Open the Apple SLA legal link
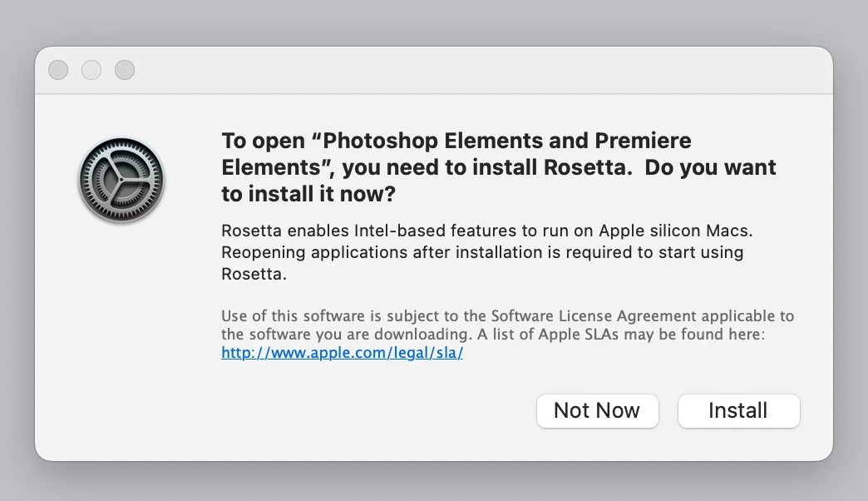The height and width of the screenshot is (501, 868). point(342,352)
